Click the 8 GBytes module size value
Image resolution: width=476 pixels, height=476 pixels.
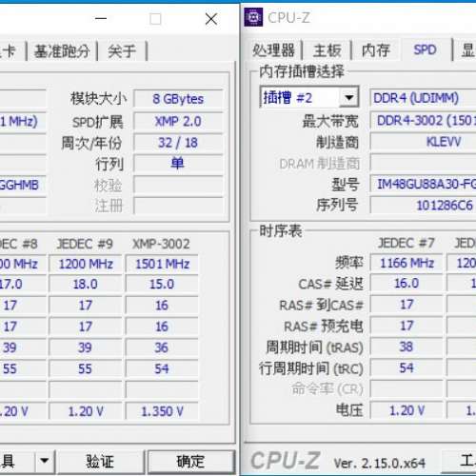tap(178, 99)
